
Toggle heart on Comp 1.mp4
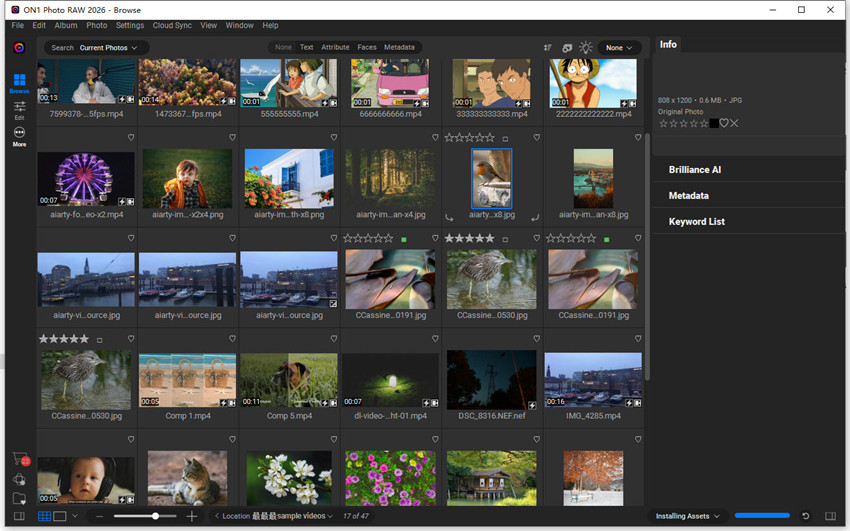click(x=232, y=339)
